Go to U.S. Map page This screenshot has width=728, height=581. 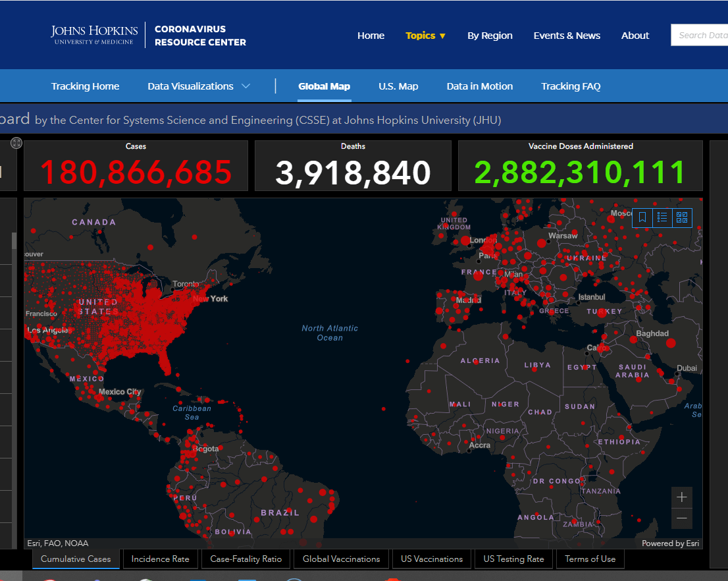[398, 86]
